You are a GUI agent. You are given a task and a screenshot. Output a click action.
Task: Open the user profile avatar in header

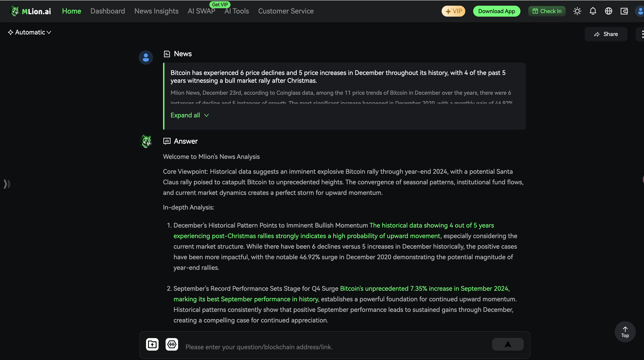[x=640, y=11]
